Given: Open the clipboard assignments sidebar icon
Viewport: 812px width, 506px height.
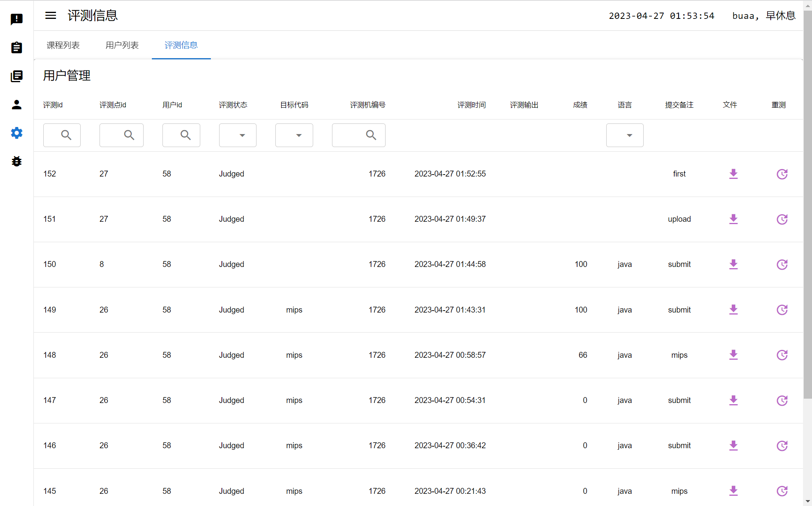Looking at the screenshot, I should tap(17, 48).
